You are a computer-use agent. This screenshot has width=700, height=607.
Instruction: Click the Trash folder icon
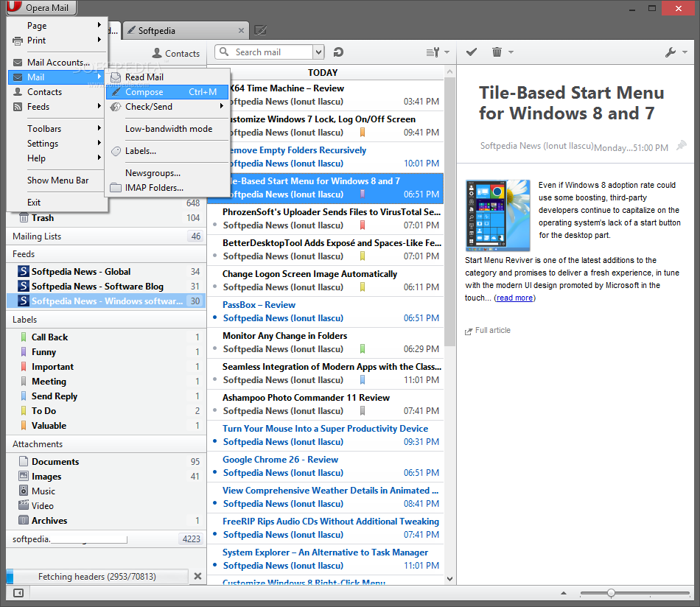24,218
